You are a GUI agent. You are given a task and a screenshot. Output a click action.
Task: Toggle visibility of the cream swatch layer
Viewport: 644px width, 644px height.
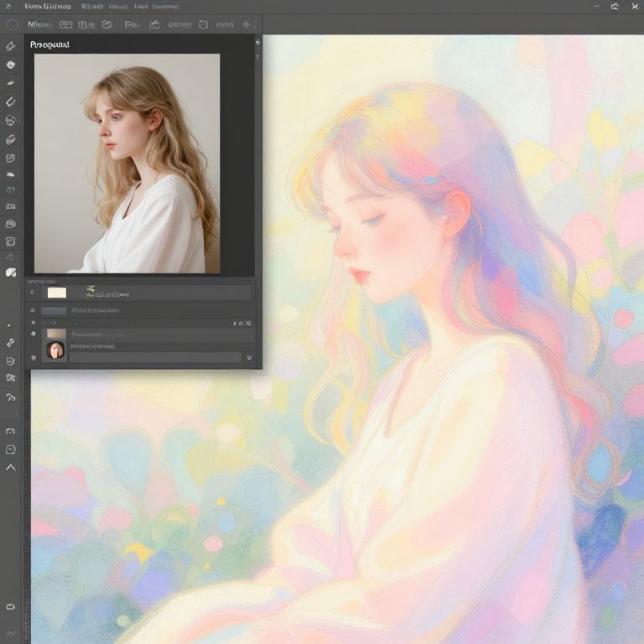point(33,293)
